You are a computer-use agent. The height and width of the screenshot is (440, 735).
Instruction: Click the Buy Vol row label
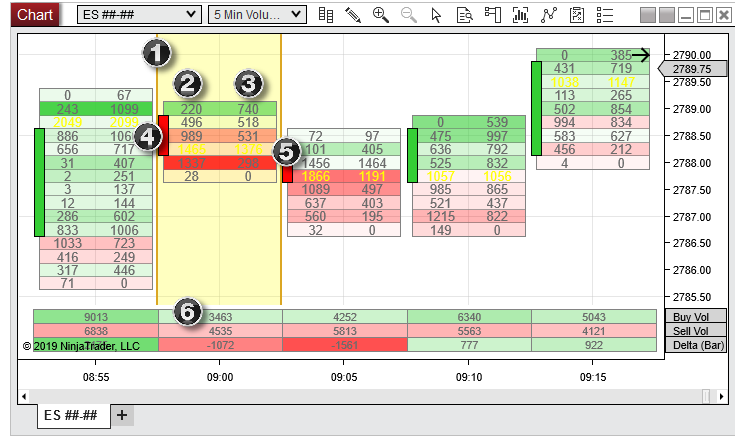pyautogui.click(x=696, y=317)
